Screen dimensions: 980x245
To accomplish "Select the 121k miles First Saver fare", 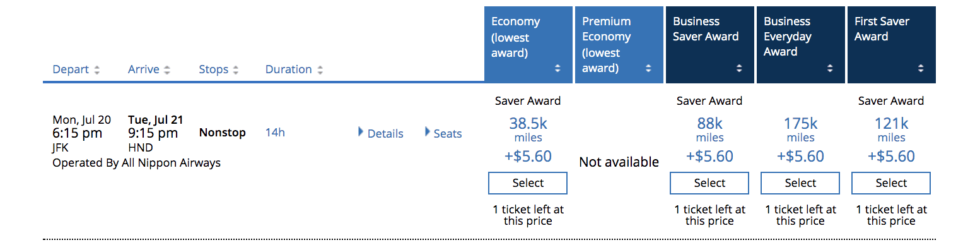I will pyautogui.click(x=891, y=183).
